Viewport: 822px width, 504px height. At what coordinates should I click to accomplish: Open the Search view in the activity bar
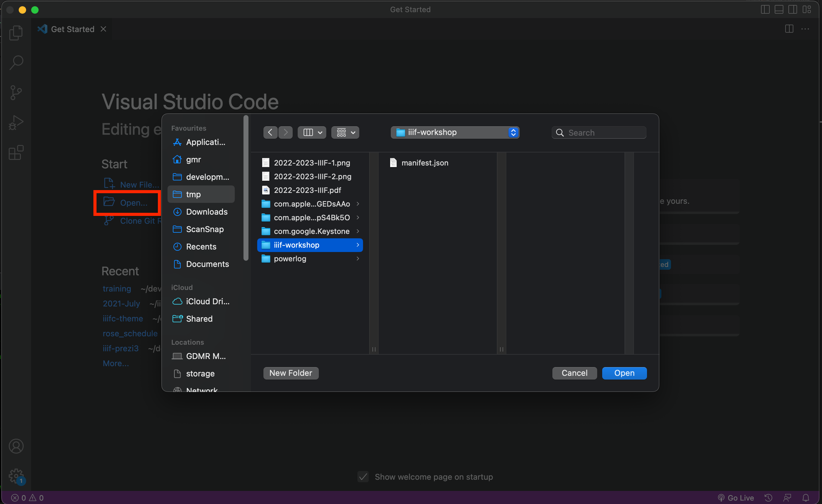click(16, 62)
